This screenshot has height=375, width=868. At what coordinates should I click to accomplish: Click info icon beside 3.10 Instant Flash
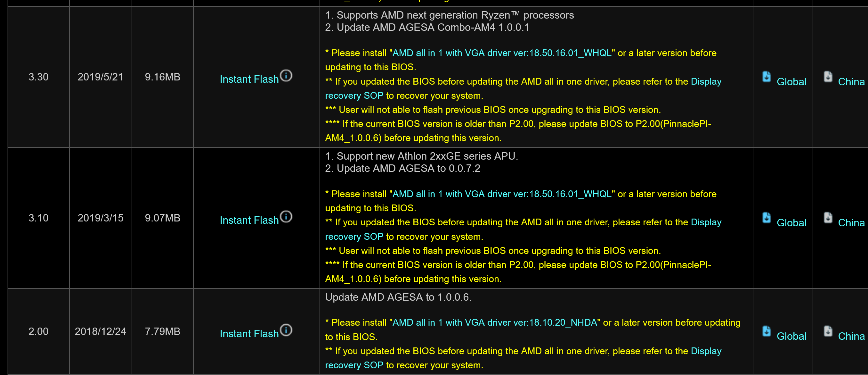click(x=286, y=216)
